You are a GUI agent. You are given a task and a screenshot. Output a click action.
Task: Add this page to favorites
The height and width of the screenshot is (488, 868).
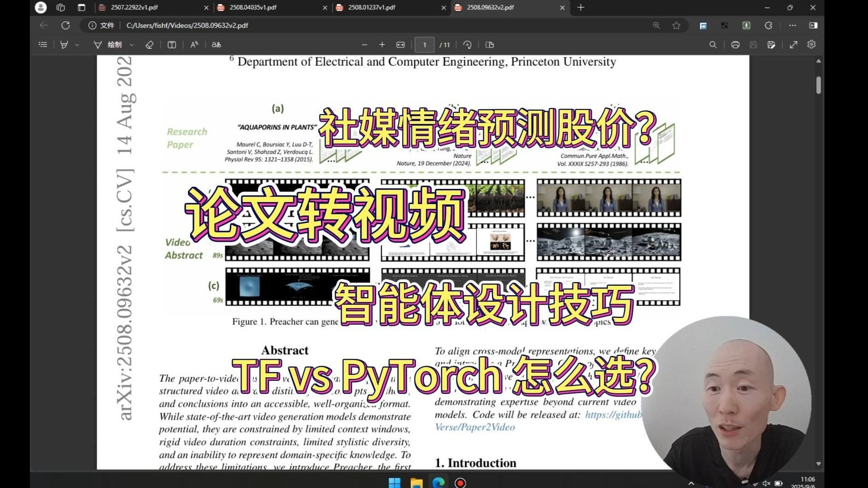click(x=676, y=25)
